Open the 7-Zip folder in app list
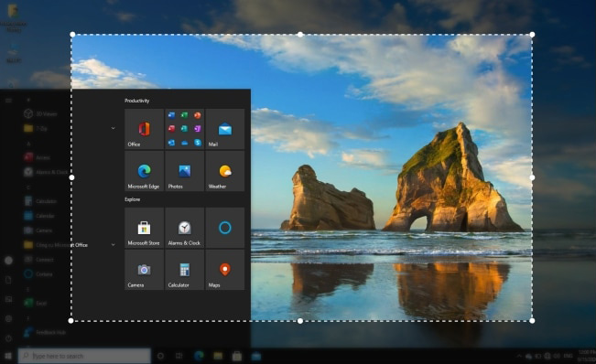 [x=36, y=129]
